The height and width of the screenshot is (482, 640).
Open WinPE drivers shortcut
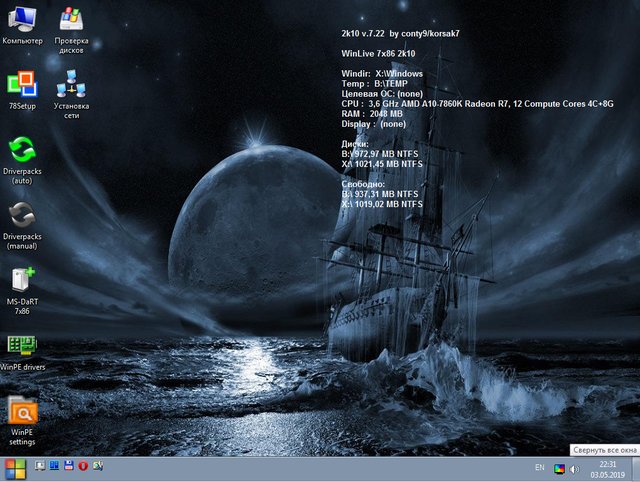tap(22, 345)
